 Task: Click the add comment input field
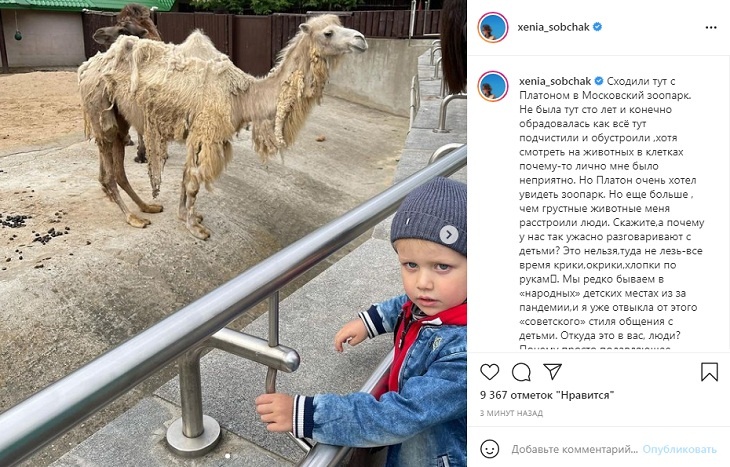coord(575,449)
